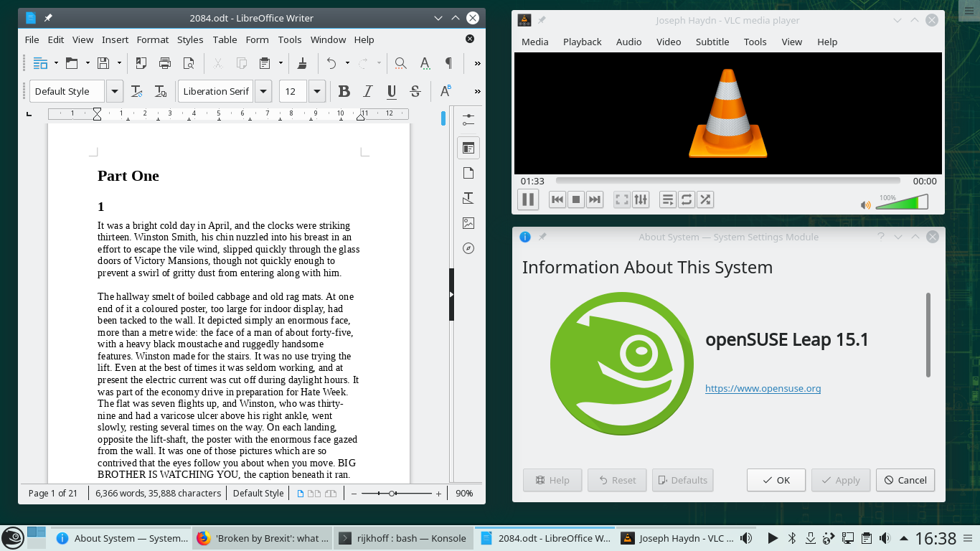Open the Playback menu in VLC
Image resolution: width=980 pixels, height=551 pixels.
pos(582,42)
